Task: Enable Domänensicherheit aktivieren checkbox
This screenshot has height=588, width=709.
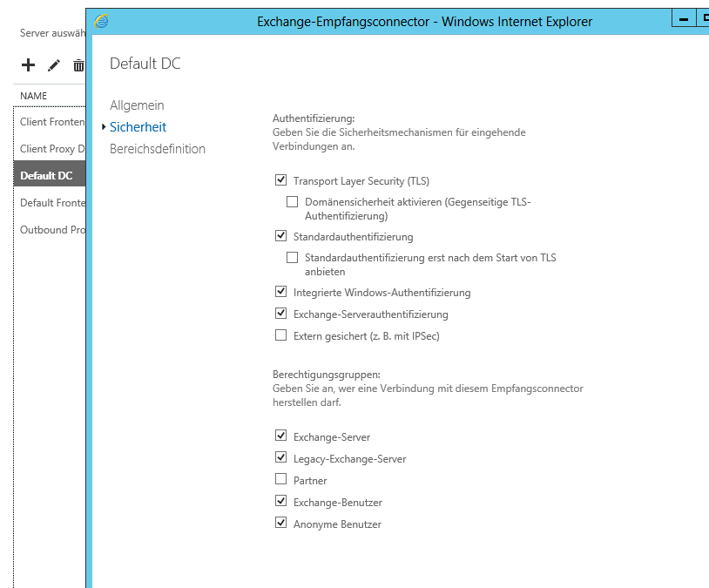Action: (x=292, y=201)
